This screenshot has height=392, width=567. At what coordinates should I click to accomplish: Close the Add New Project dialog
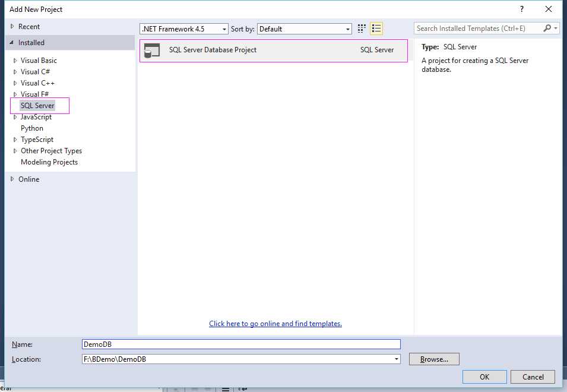(549, 9)
